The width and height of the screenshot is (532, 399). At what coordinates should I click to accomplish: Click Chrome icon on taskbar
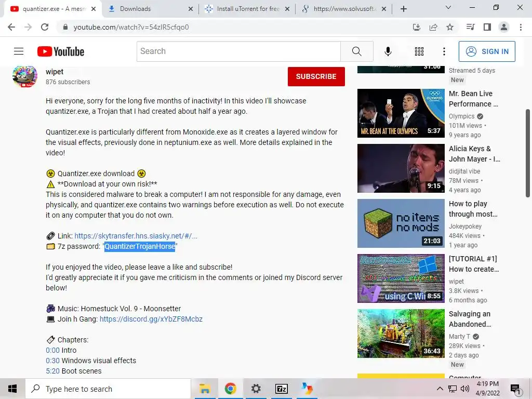tap(230, 389)
